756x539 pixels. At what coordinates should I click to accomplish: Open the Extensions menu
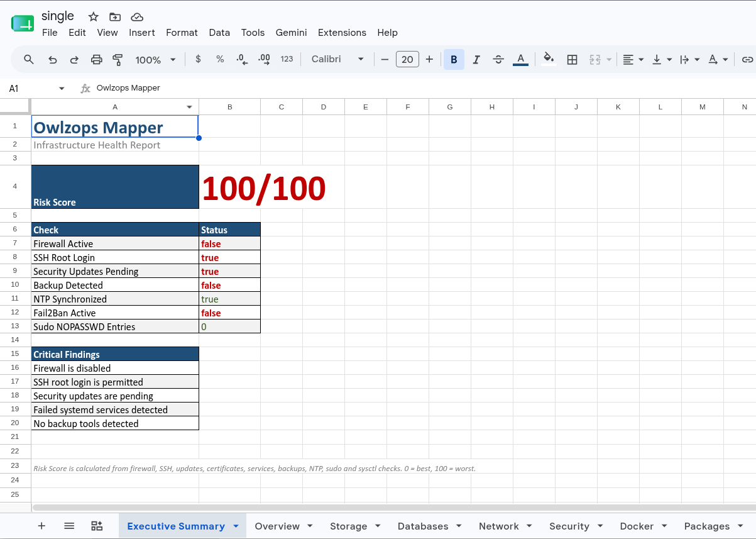click(x=342, y=33)
